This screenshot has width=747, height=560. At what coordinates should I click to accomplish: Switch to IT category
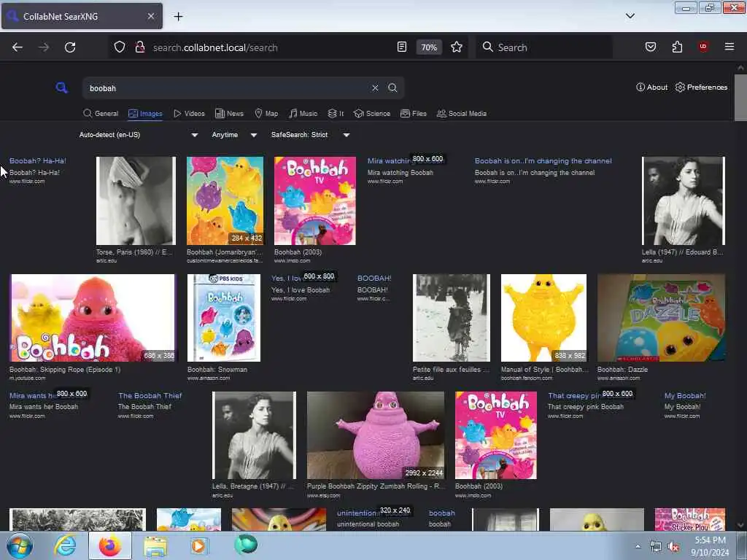coord(336,113)
